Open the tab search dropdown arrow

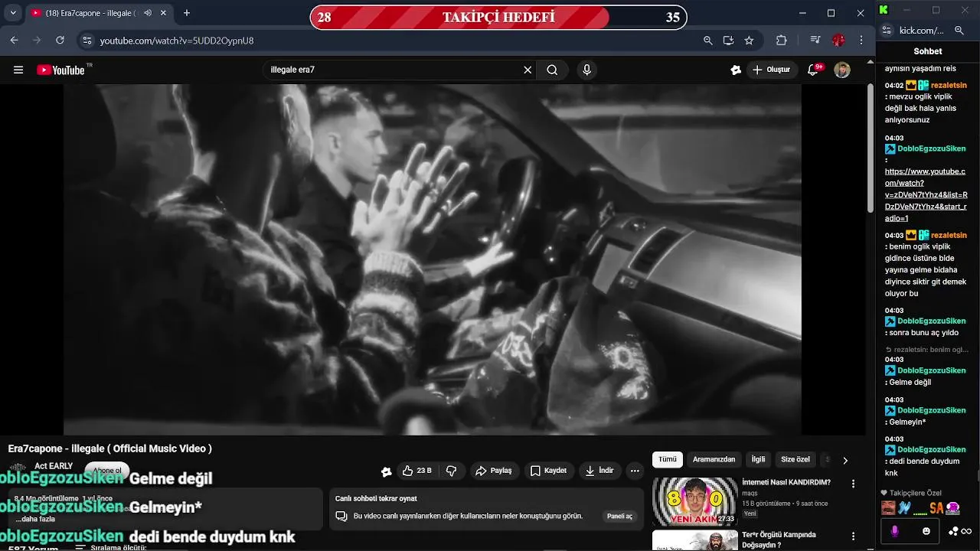(x=13, y=13)
